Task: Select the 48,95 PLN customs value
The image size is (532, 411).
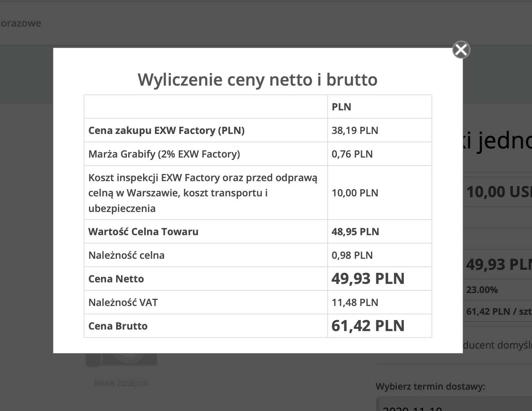Action: point(355,232)
